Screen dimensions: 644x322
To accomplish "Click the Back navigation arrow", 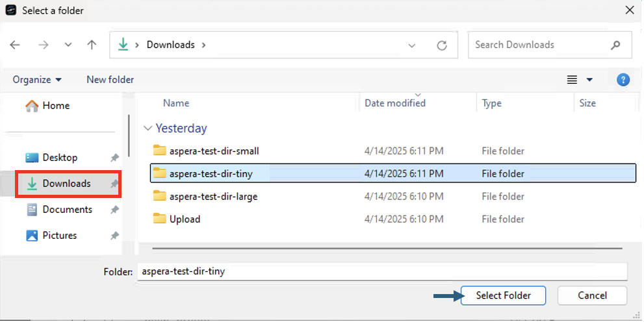I will [15, 45].
